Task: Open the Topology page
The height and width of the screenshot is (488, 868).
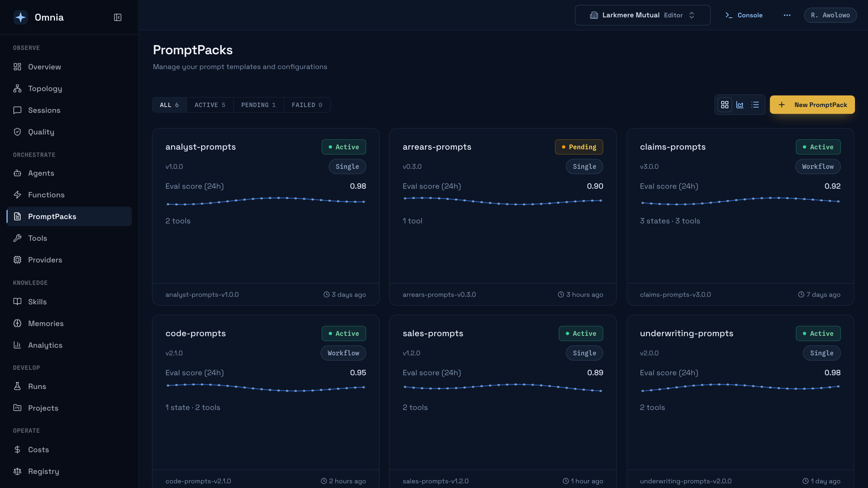Action: (x=69, y=89)
